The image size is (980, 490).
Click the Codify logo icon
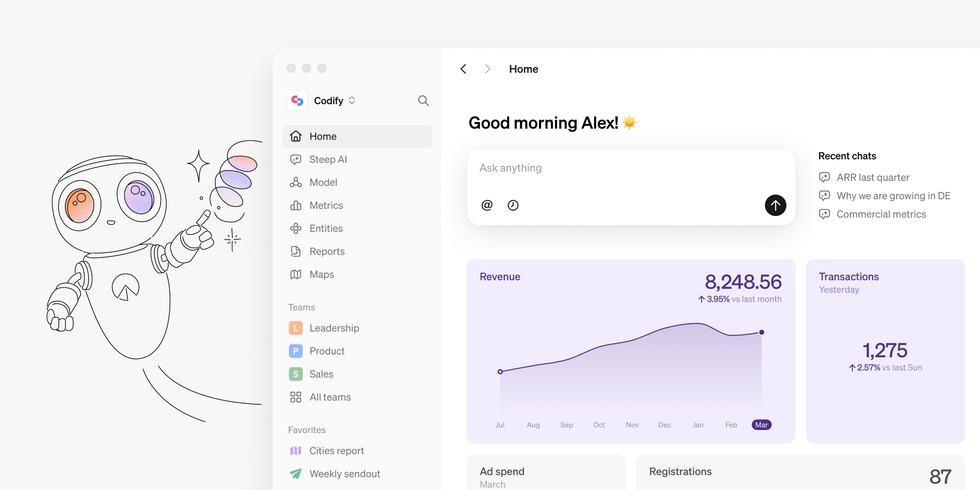pos(297,100)
